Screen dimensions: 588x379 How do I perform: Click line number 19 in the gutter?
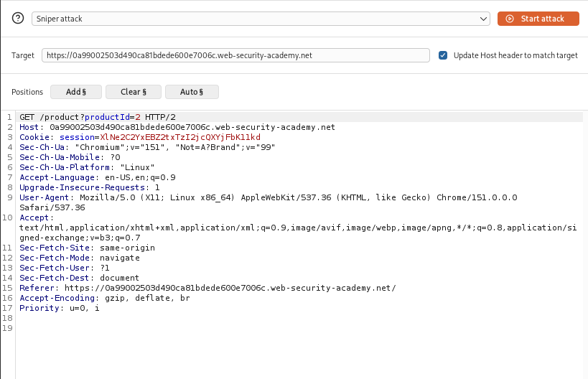tap(7, 328)
